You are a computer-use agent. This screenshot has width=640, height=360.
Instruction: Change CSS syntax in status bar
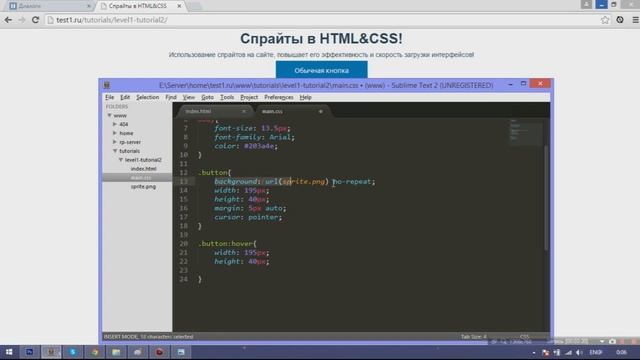(524, 337)
